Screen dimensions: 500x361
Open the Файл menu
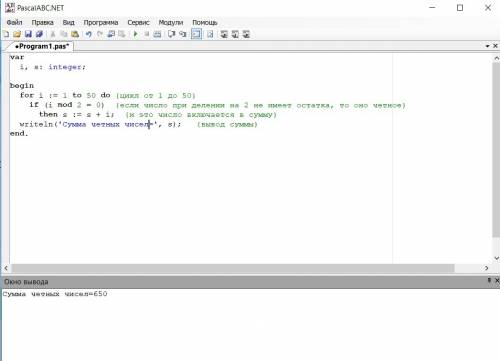(14, 22)
